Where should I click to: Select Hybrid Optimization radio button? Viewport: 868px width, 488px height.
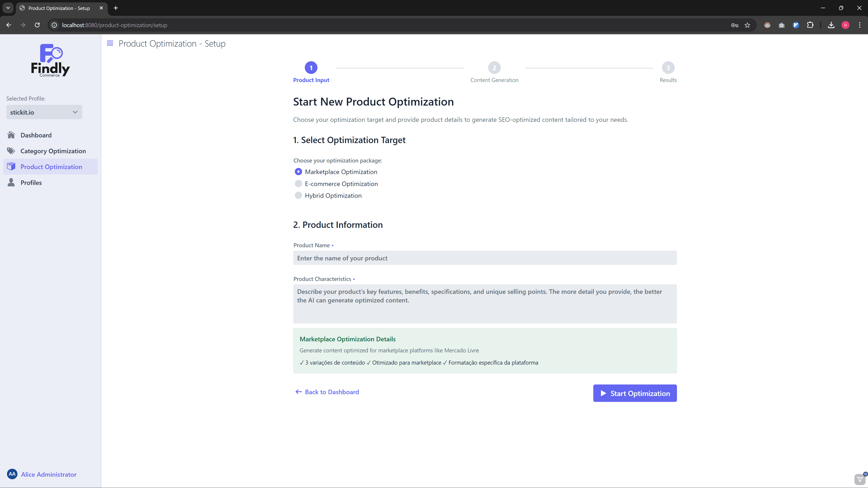[298, 195]
